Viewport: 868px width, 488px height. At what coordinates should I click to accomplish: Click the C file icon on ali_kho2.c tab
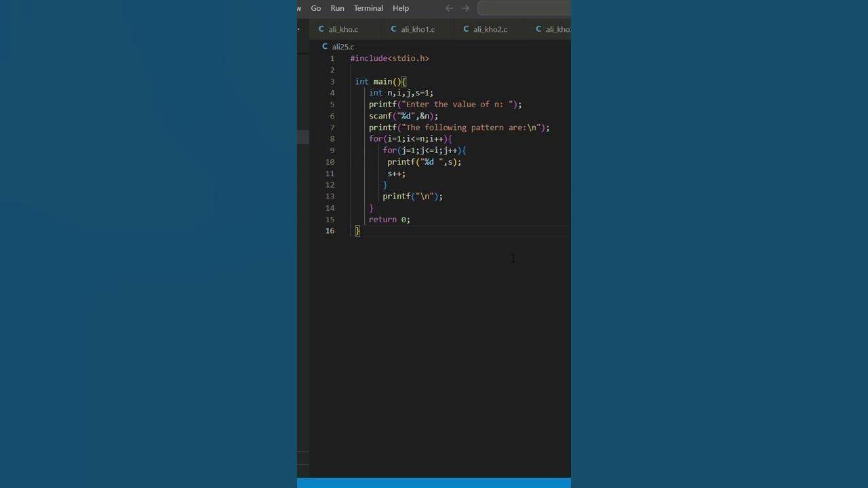[x=467, y=29]
